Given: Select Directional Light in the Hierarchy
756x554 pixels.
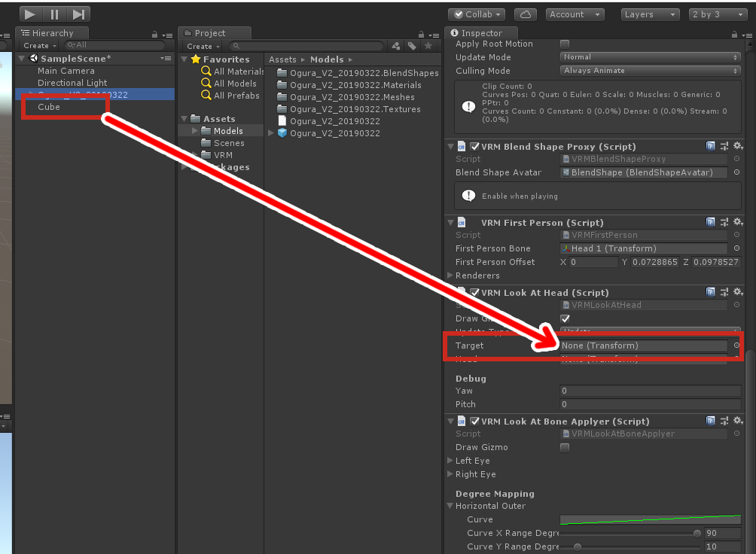Looking at the screenshot, I should click(72, 83).
